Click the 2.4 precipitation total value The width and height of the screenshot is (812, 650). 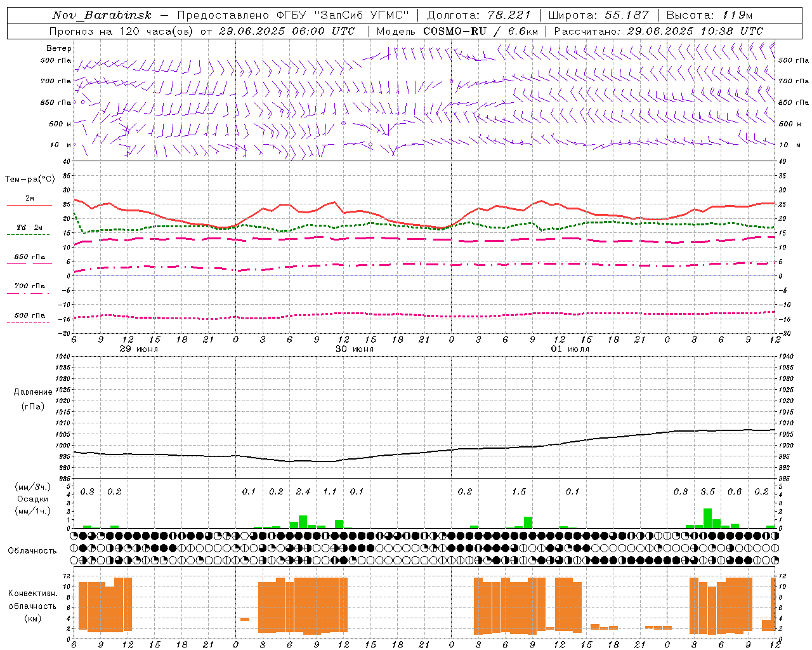click(303, 491)
